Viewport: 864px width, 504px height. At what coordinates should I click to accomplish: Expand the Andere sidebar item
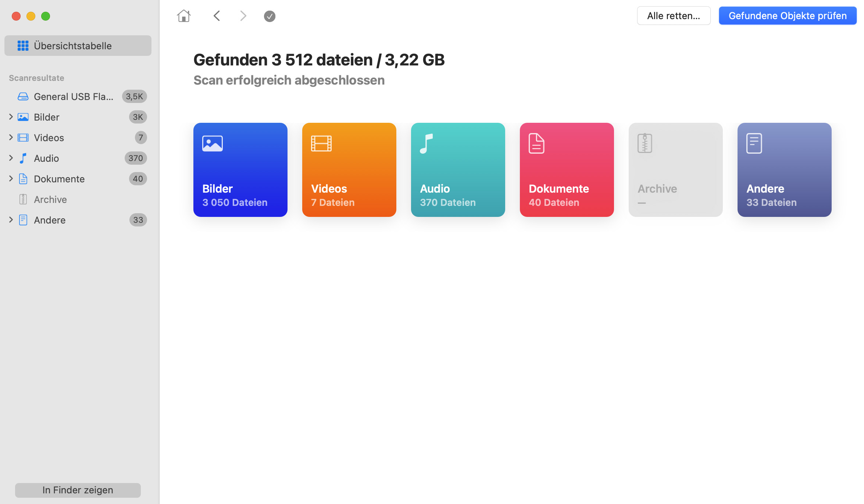point(10,219)
